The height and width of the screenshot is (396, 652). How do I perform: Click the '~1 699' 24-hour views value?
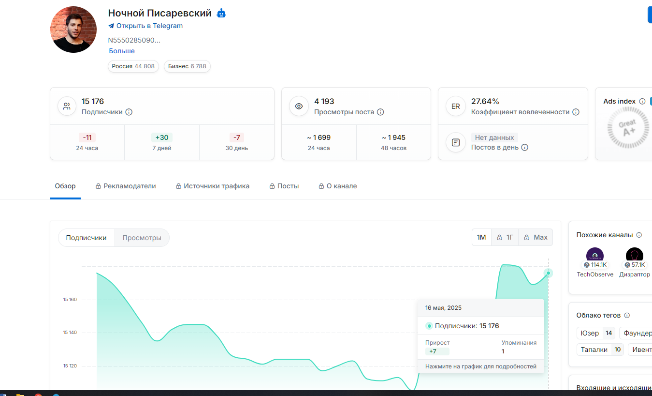319,137
